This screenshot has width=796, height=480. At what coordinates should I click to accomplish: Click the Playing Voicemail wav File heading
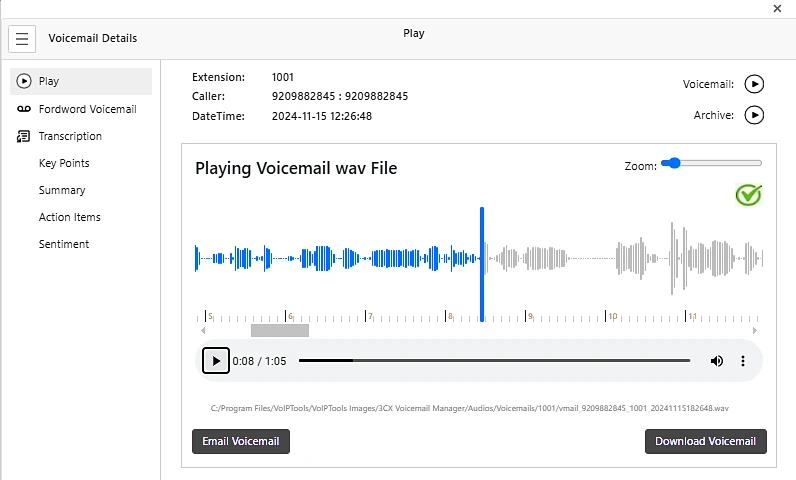[x=296, y=168]
